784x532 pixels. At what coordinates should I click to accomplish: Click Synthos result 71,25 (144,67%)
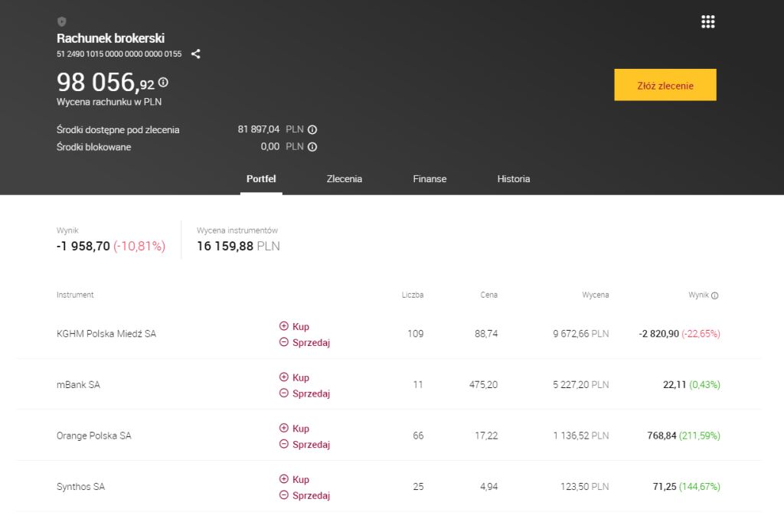click(687, 487)
